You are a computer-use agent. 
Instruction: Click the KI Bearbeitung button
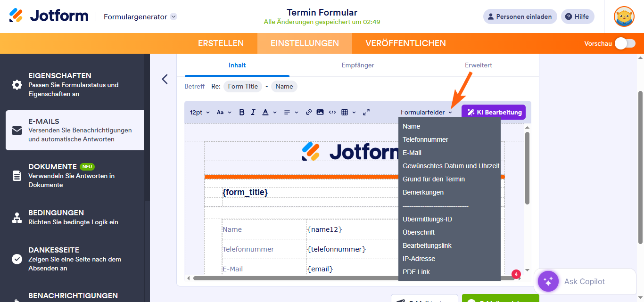click(494, 112)
